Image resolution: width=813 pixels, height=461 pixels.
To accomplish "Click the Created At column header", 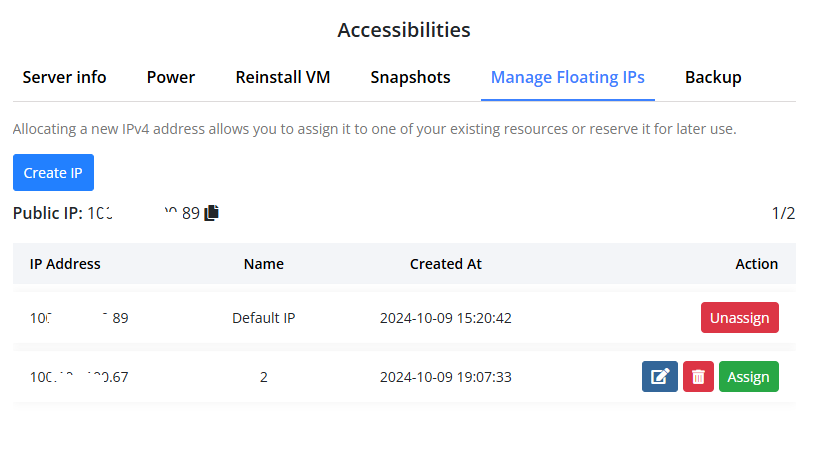I will pos(446,264).
